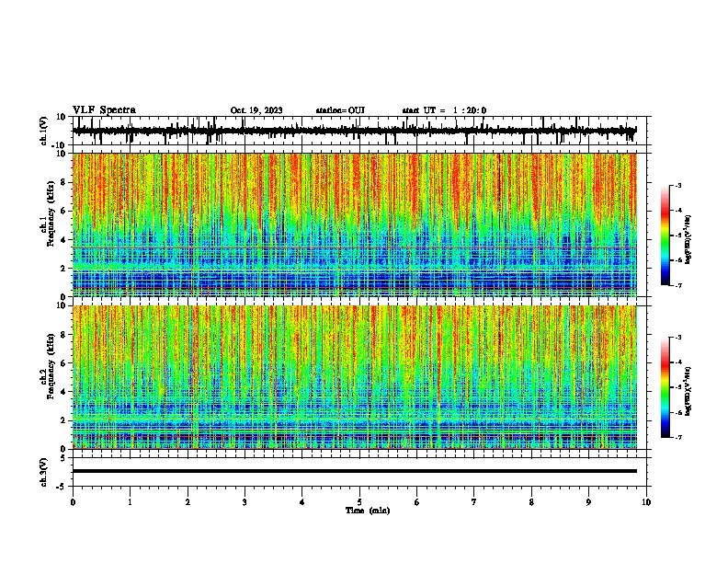728x563 pixels.
Task: Click the "ch.3(V)" axis label
Action: (x=44, y=472)
